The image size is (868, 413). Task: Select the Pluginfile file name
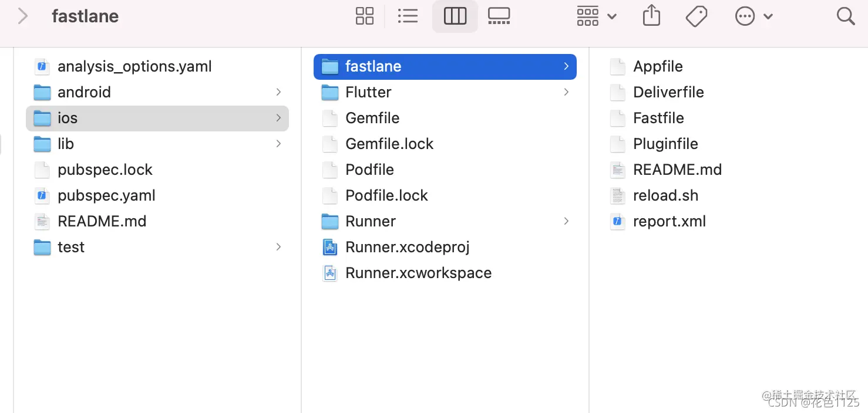point(665,144)
